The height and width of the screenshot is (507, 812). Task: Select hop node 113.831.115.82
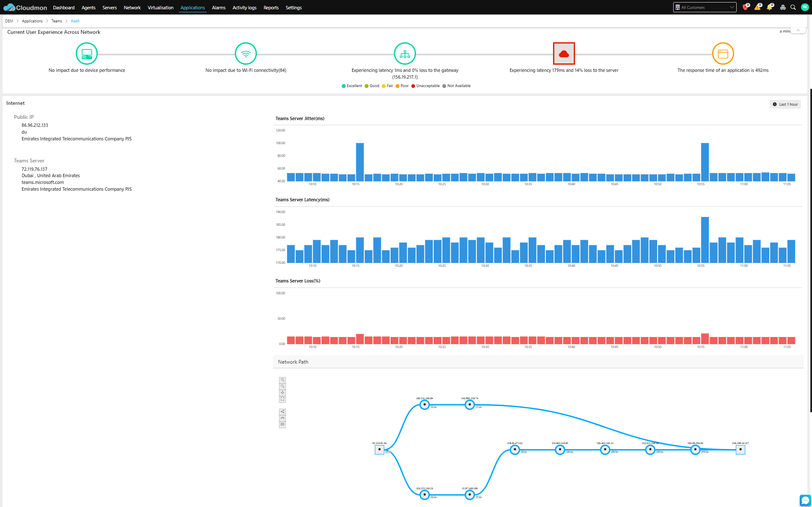tap(560, 449)
